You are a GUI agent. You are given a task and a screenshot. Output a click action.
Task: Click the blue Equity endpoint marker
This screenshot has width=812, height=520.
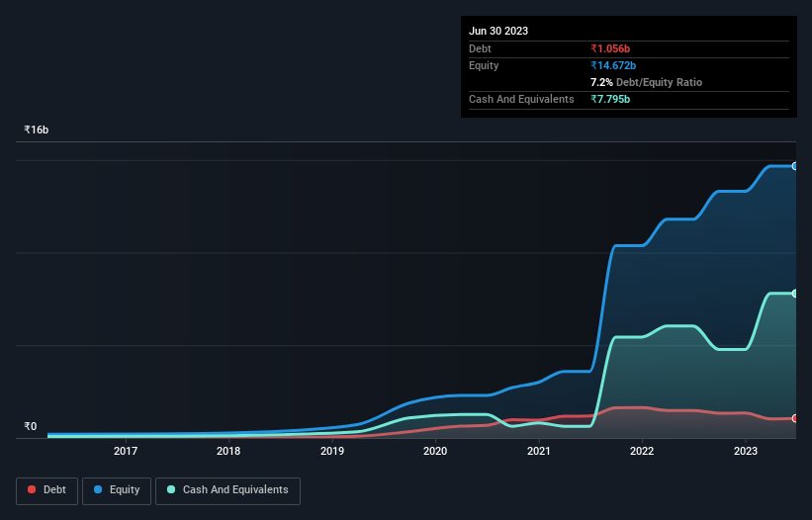795,166
